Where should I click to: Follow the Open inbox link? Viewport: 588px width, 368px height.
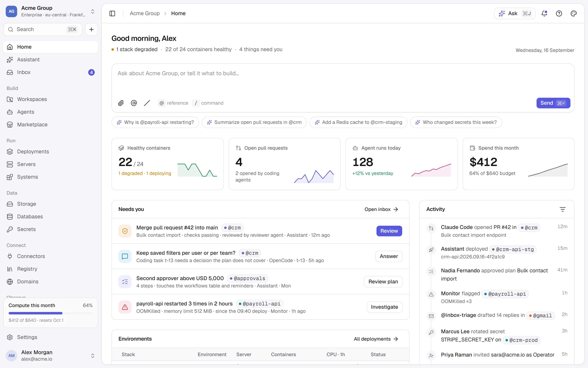tap(381, 209)
